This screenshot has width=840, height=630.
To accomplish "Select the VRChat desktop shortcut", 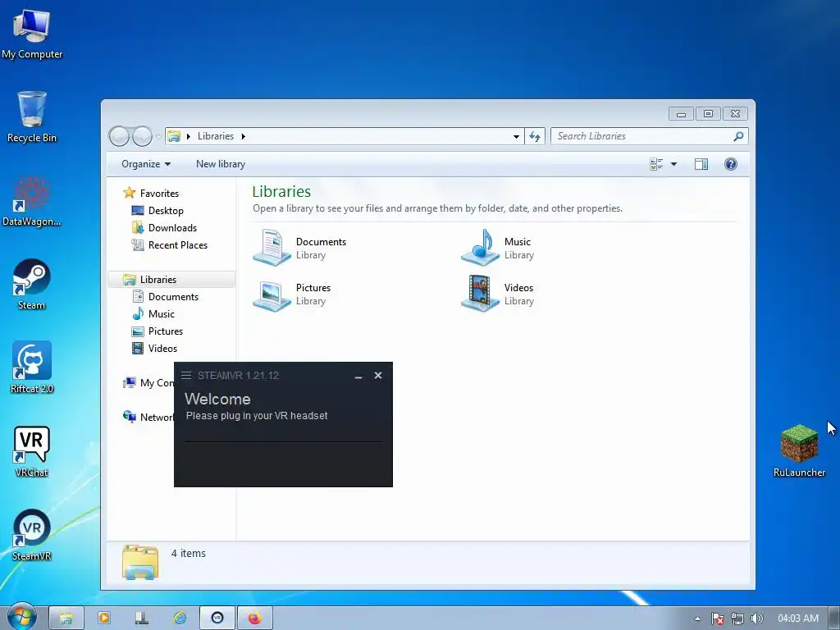I will click(x=32, y=451).
